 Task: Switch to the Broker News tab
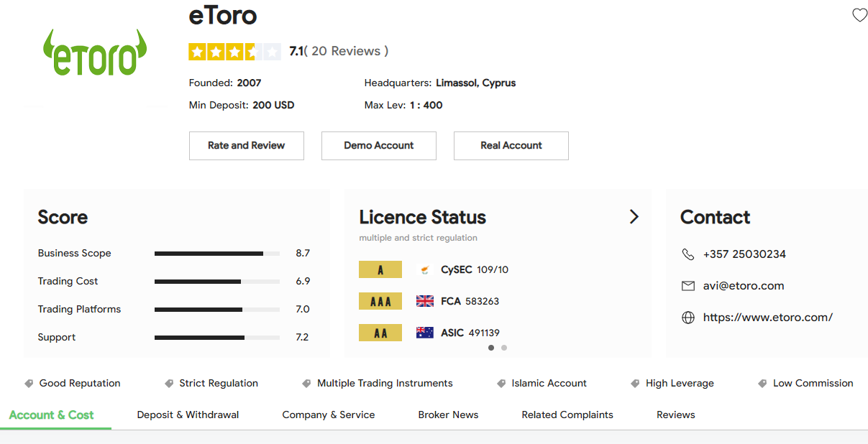[448, 415]
